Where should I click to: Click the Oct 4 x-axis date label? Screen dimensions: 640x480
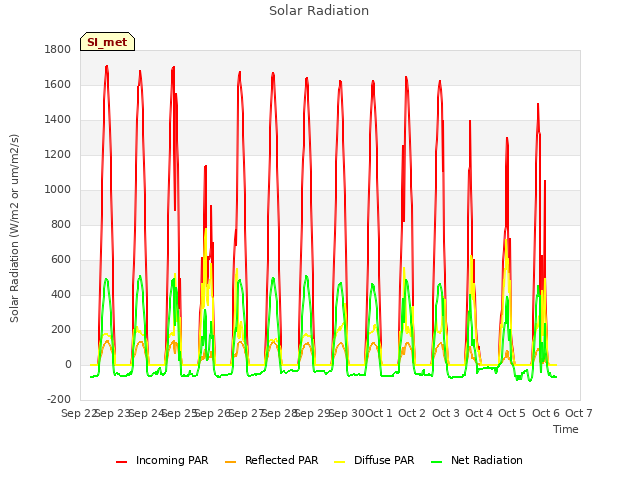(479, 413)
